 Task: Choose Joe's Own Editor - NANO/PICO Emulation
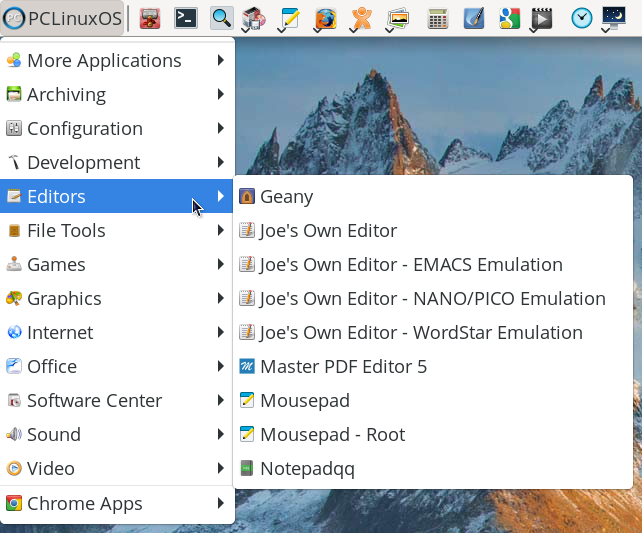click(432, 299)
